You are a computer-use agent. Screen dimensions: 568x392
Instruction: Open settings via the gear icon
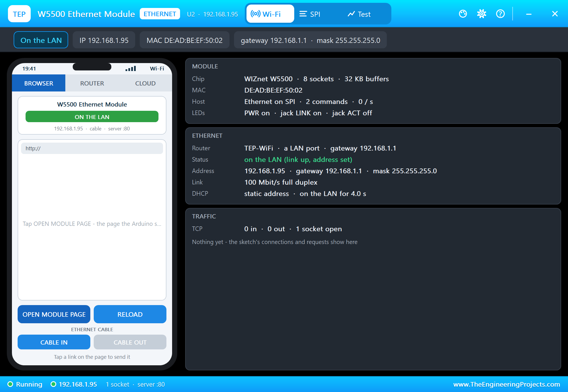point(482,14)
